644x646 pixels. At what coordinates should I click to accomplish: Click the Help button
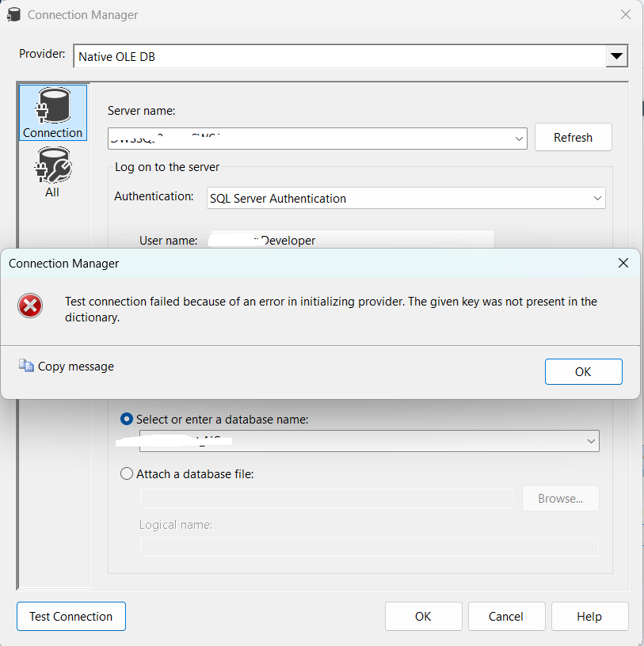pos(589,617)
